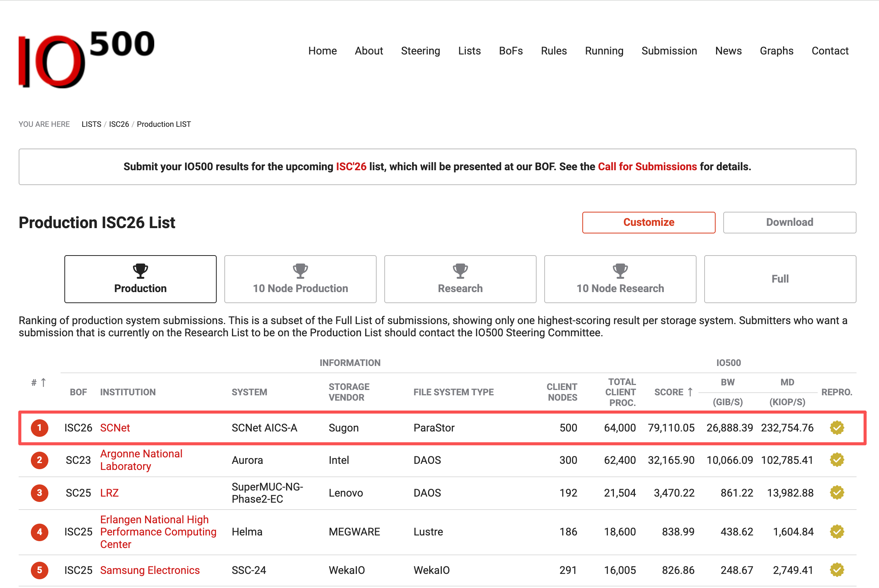The width and height of the screenshot is (879, 588).
Task: Click the rank 5 badge
Action: point(40,570)
